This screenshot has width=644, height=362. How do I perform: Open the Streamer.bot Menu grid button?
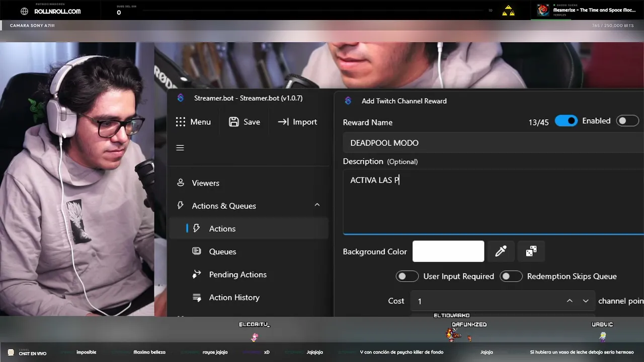[193, 122]
